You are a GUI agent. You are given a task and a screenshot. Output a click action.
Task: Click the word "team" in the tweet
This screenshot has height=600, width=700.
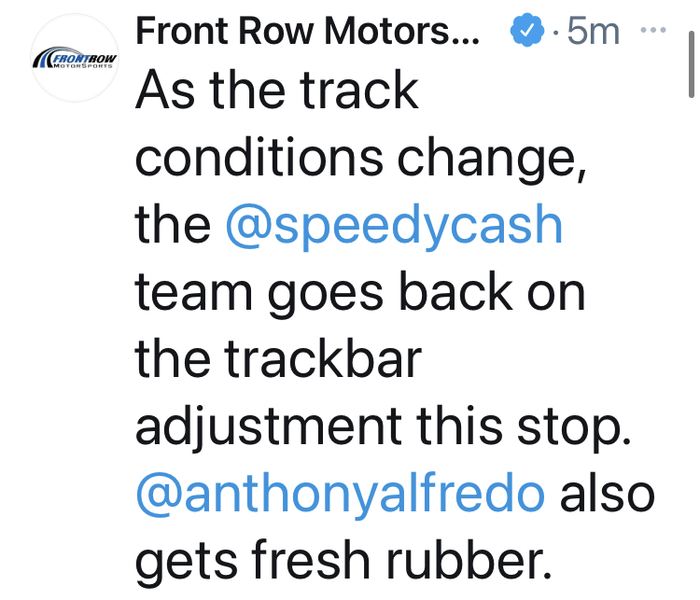point(192,293)
